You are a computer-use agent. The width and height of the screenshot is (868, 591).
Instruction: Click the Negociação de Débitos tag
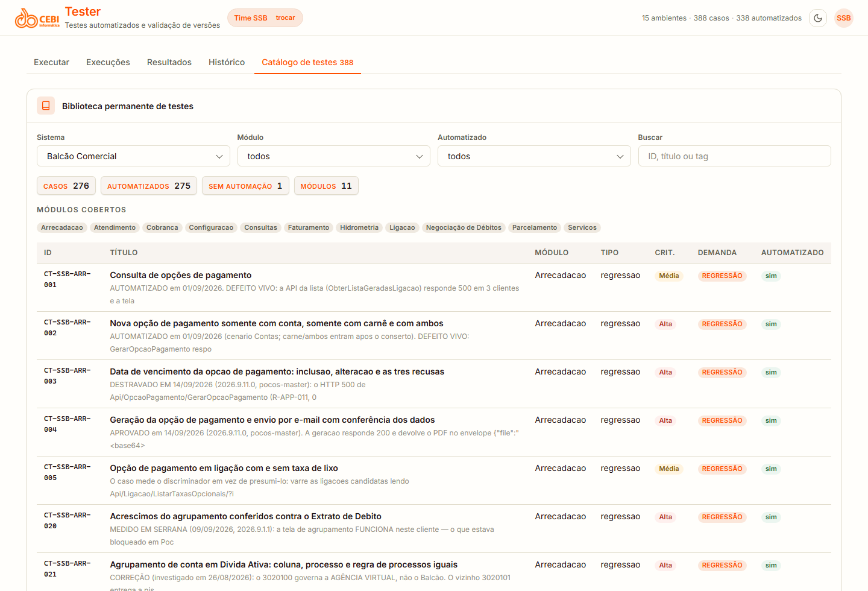[464, 227]
